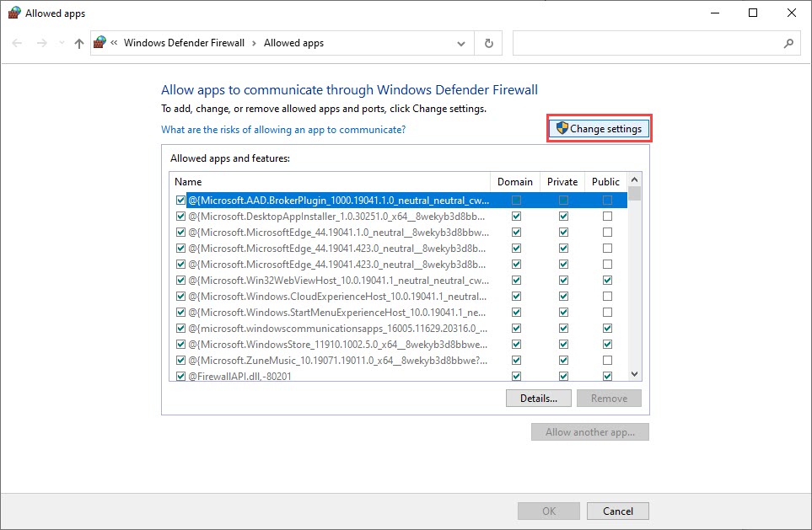This screenshot has width=812, height=530.
Task: Cancel the Allowed apps dialog
Action: pos(618,511)
